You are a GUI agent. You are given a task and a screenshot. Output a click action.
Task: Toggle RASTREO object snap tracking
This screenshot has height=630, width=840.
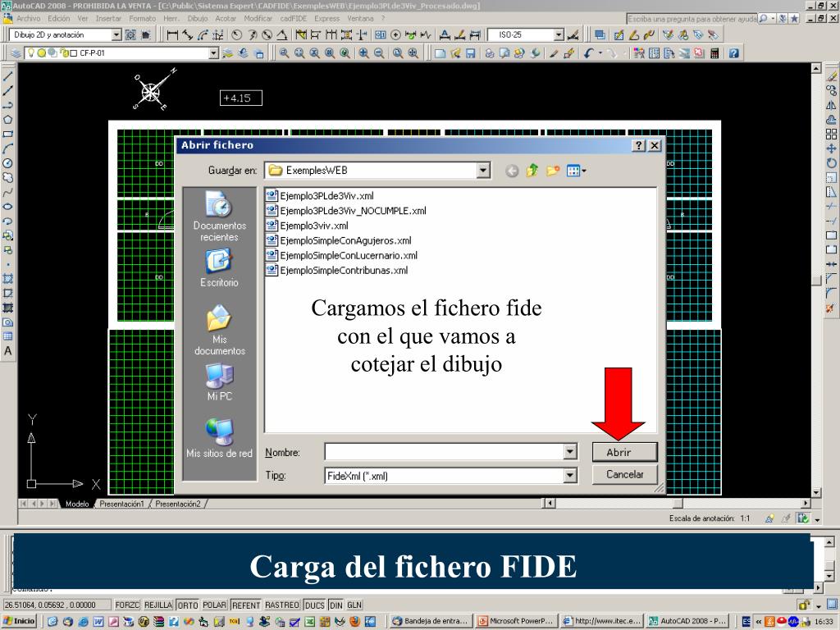point(282,605)
